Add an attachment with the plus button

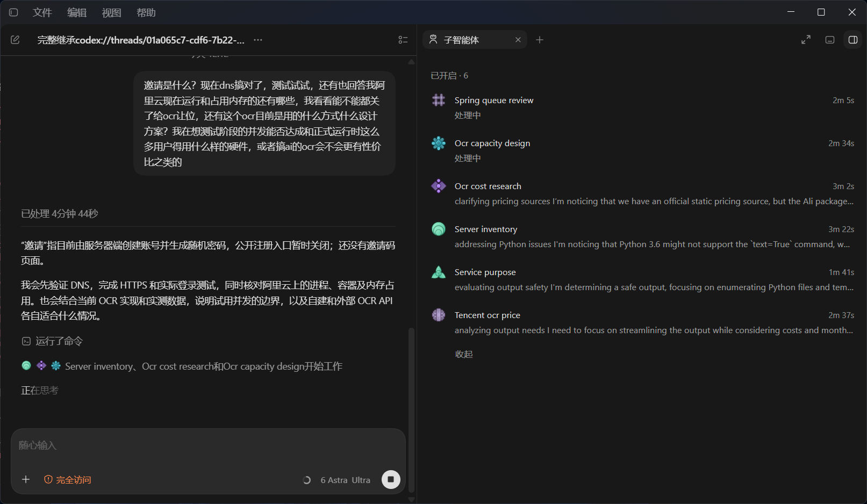[x=26, y=479]
